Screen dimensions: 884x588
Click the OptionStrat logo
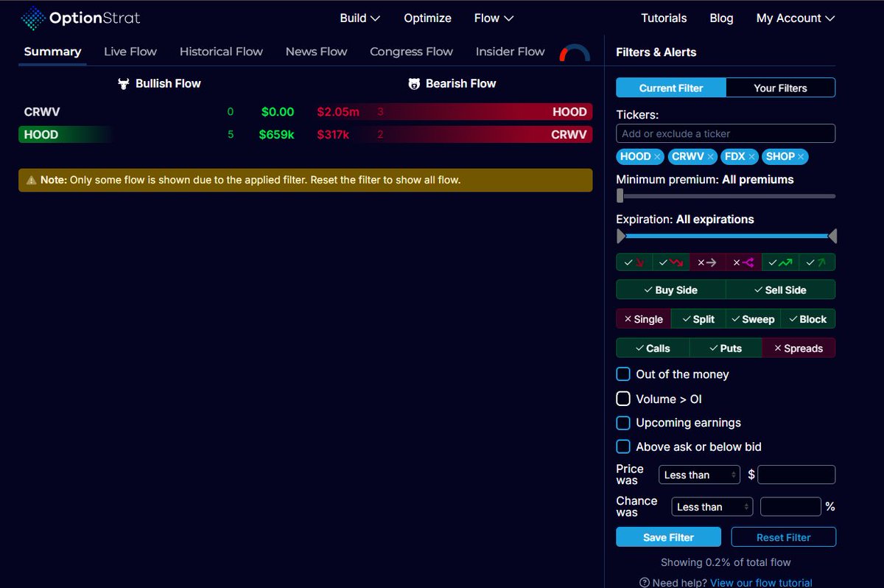pyautogui.click(x=80, y=18)
